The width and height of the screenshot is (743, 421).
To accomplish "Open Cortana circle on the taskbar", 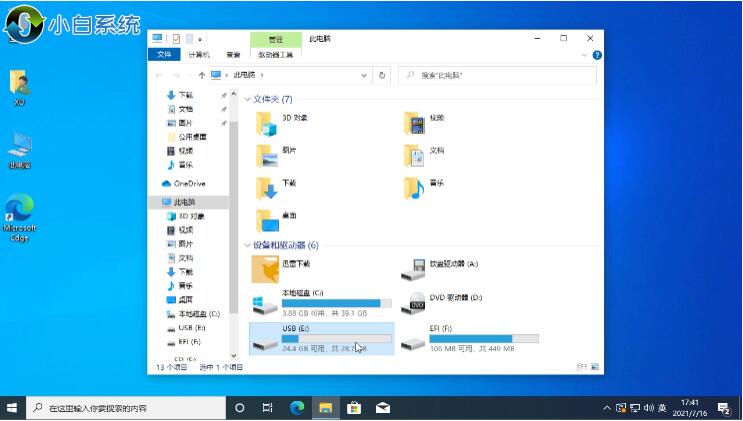I will (240, 408).
